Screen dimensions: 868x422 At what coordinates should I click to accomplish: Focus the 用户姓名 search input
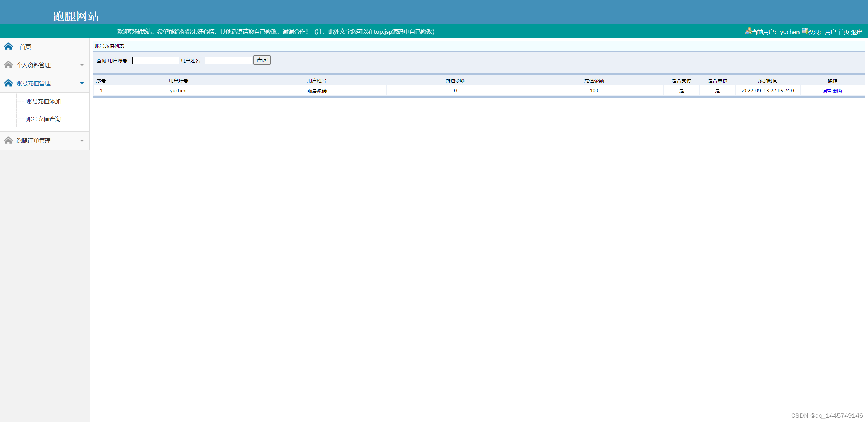(228, 60)
